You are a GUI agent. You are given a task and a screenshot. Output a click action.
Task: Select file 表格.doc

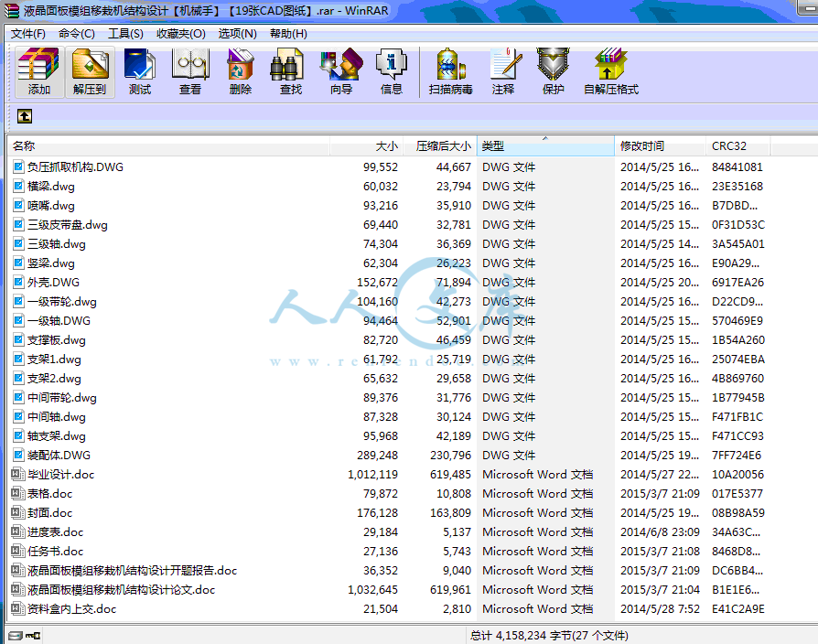tap(50, 493)
